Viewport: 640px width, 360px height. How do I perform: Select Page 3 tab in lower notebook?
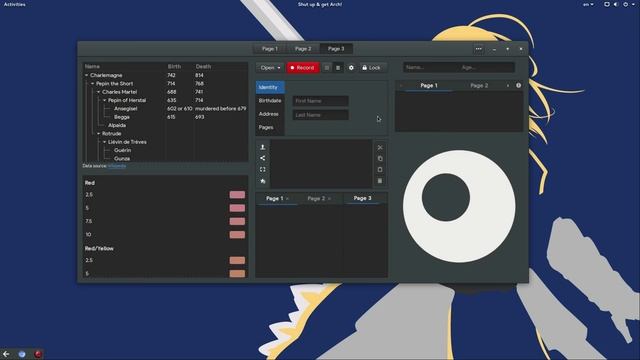tap(362, 198)
